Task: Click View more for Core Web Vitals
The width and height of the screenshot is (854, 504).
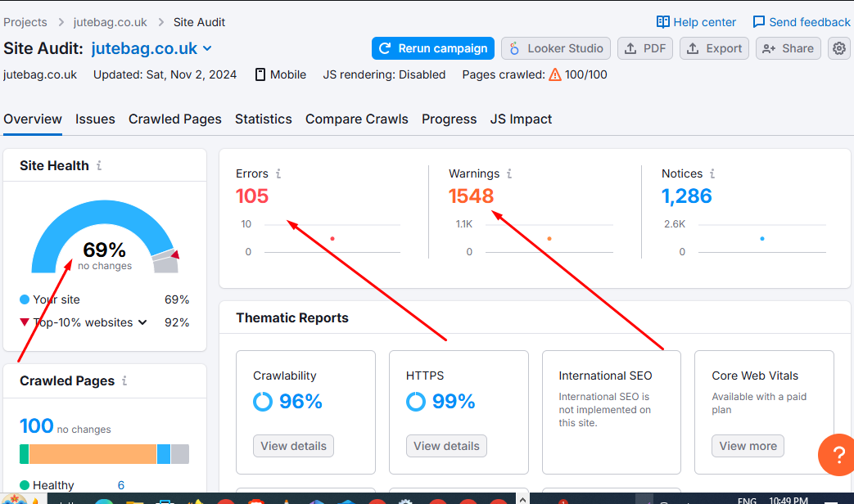Action: pos(748,446)
